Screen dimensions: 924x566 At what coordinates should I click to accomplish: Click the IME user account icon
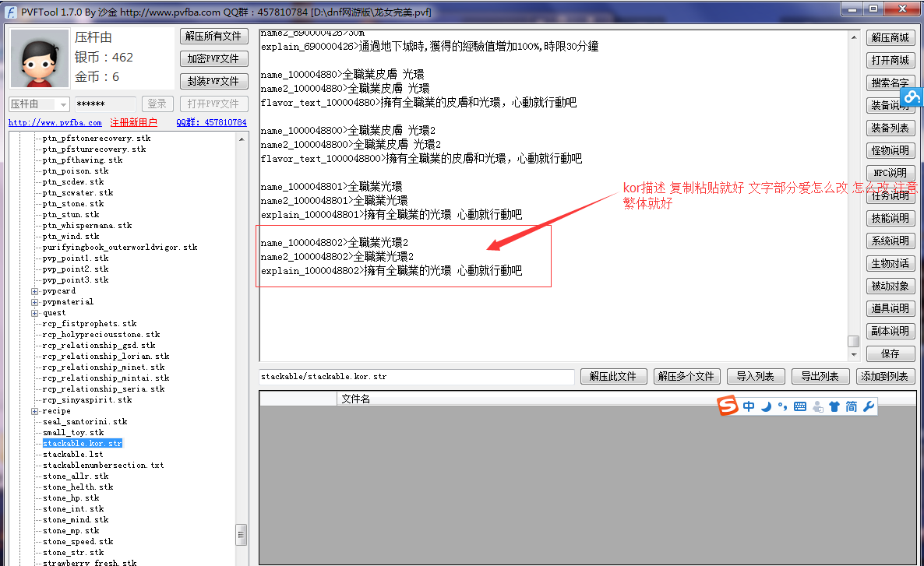[x=817, y=406]
